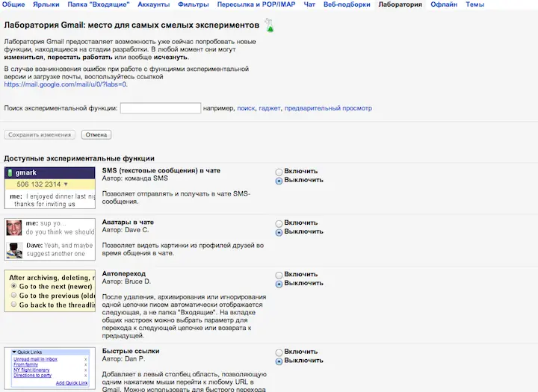Click Unread mail in inbox link in preview

point(35,359)
